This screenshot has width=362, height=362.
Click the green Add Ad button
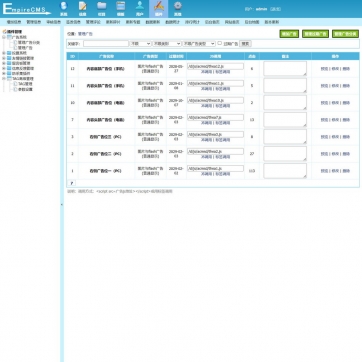[x=289, y=34]
